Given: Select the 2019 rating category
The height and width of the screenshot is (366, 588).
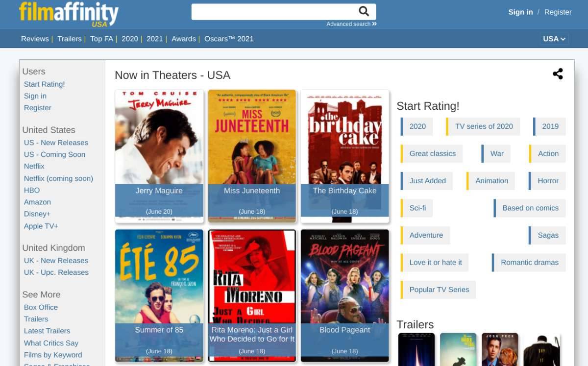Looking at the screenshot, I should click(550, 126).
